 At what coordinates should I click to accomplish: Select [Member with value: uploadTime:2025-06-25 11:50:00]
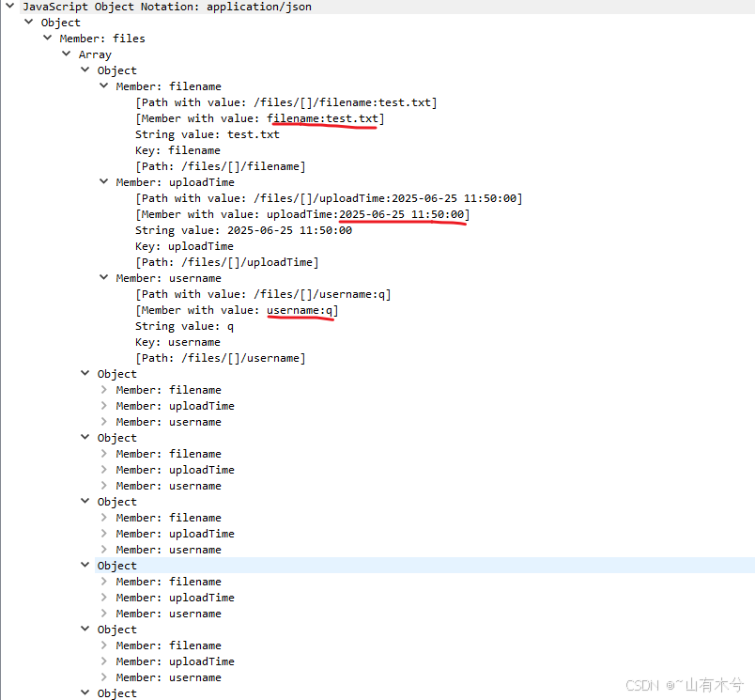click(302, 214)
